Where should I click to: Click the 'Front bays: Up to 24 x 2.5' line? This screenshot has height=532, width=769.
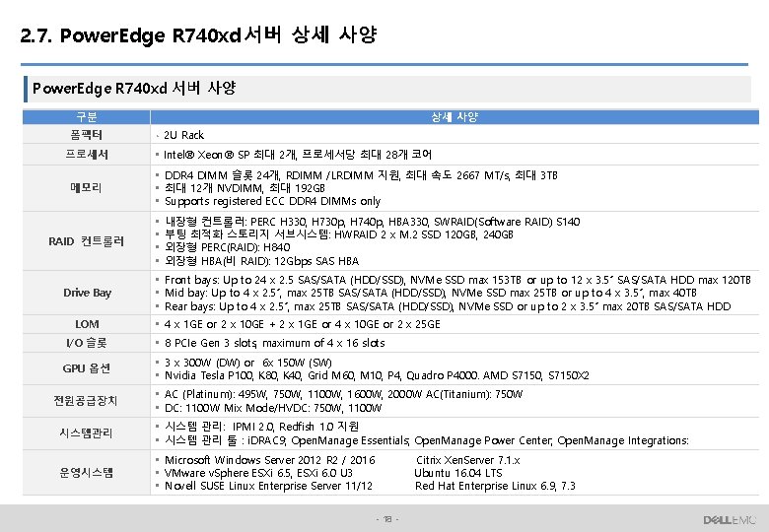coord(457,280)
